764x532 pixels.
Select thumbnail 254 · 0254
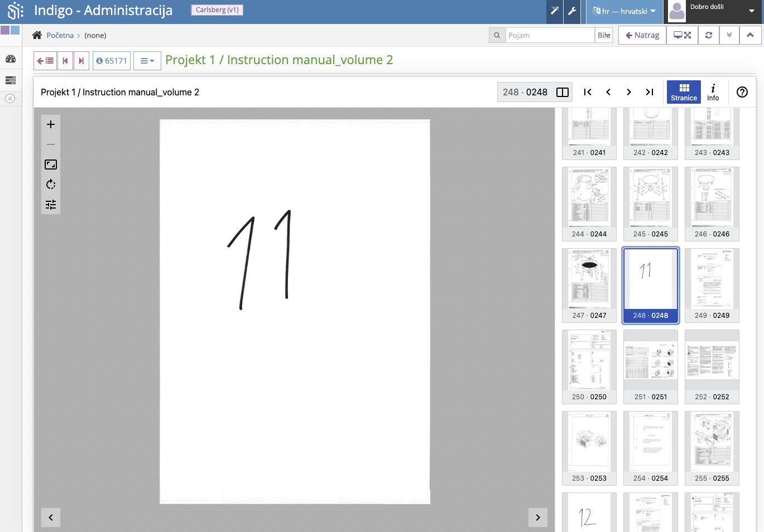(x=651, y=448)
